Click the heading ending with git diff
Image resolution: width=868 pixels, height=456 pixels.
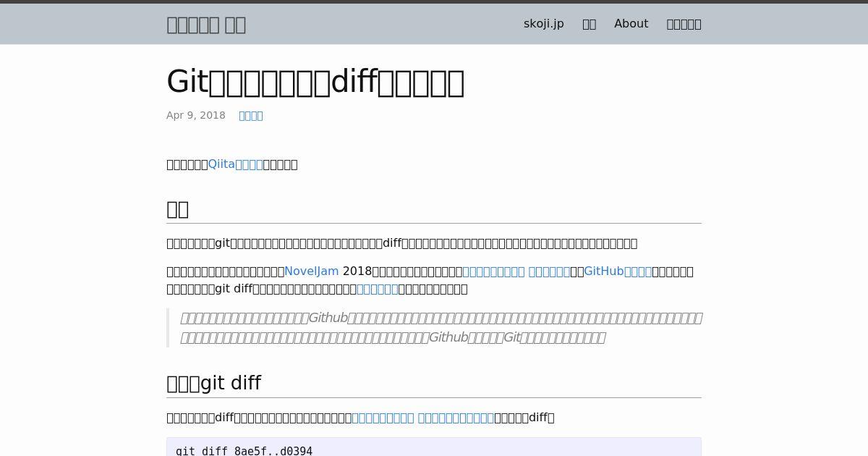point(213,383)
